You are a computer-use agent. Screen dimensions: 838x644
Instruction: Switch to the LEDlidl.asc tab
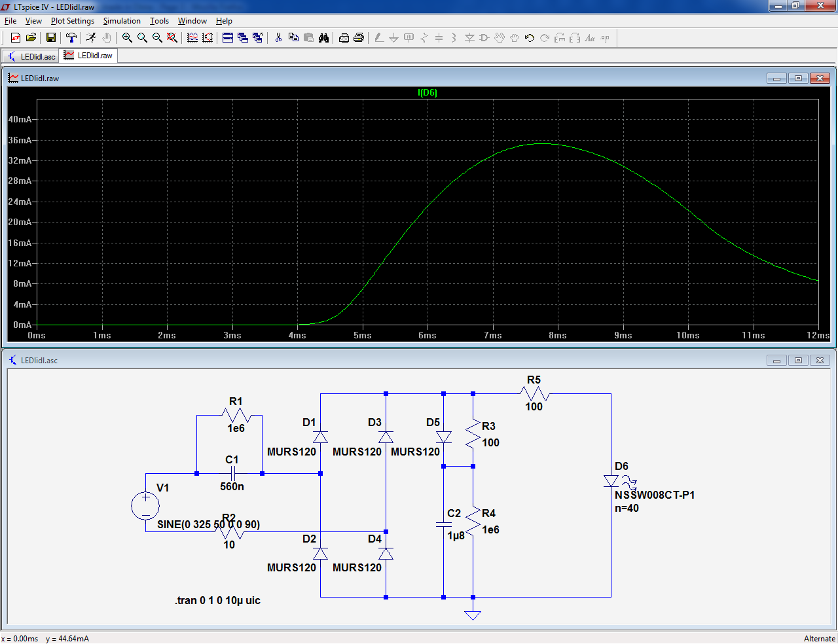pos(31,56)
